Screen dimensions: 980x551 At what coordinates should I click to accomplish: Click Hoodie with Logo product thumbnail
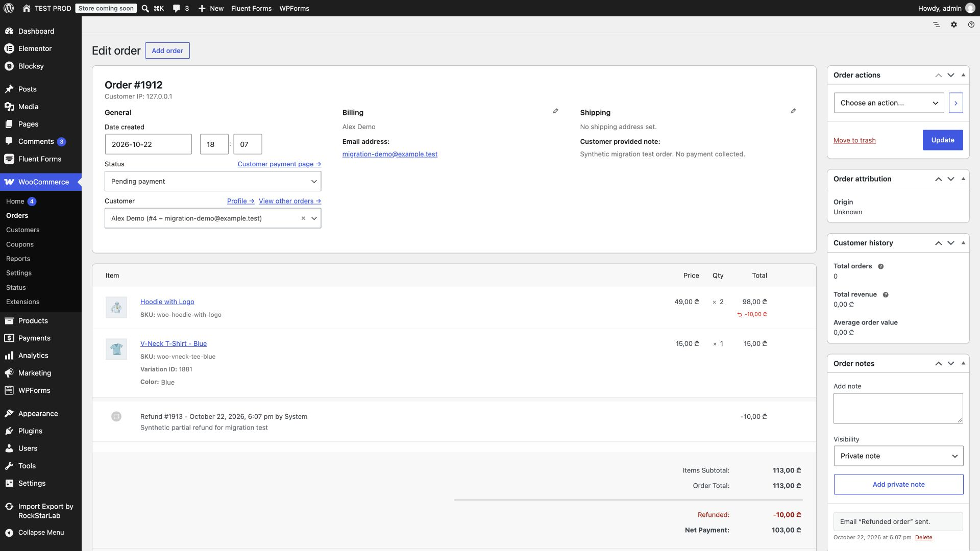[x=116, y=308]
